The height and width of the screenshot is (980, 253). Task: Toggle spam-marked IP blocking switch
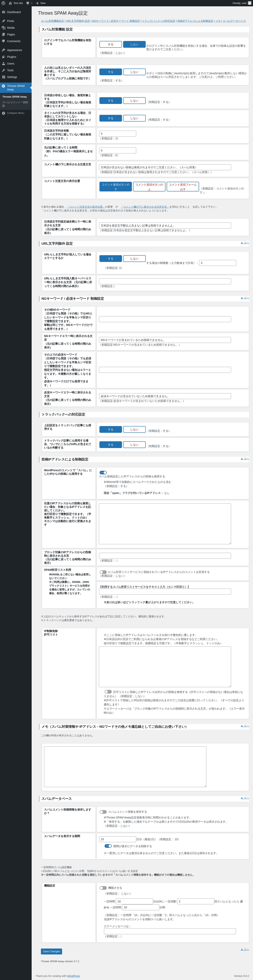pyautogui.click(x=103, y=473)
